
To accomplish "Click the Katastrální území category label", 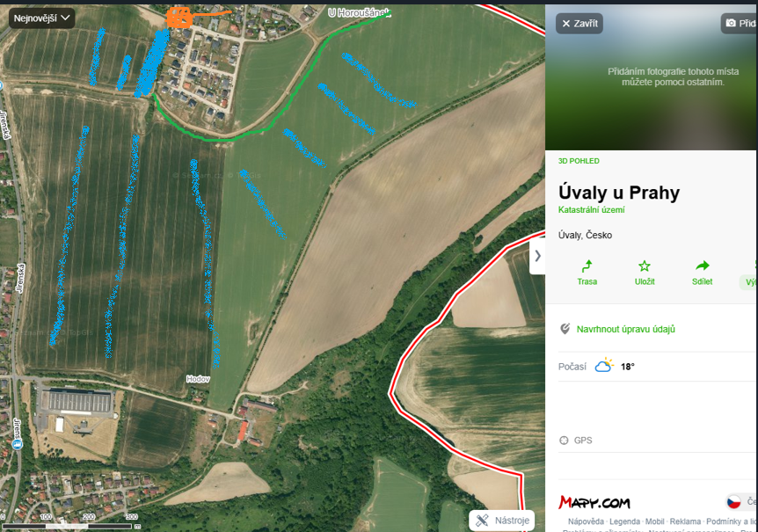I will [x=591, y=209].
